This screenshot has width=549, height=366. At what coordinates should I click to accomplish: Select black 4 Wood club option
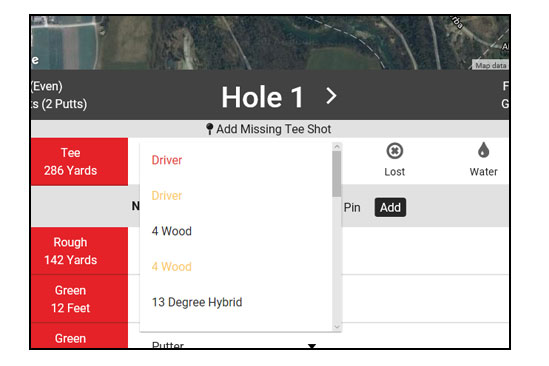[x=172, y=231]
